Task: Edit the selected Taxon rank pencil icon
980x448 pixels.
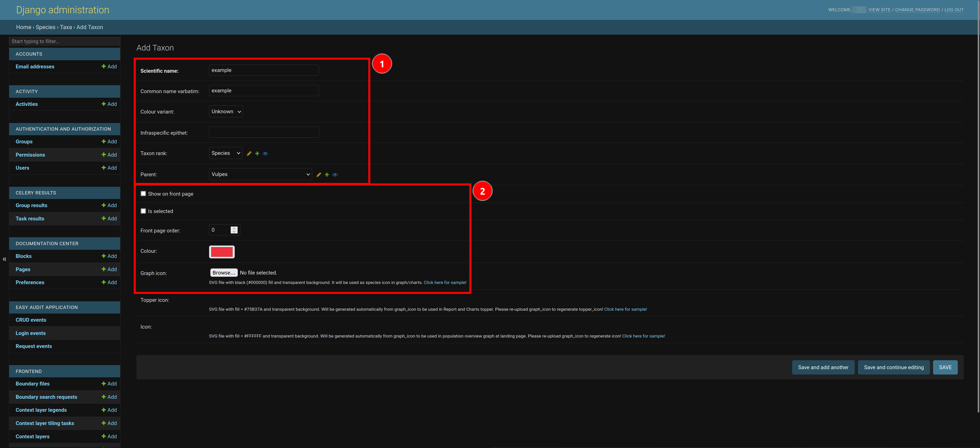Action: click(x=249, y=154)
